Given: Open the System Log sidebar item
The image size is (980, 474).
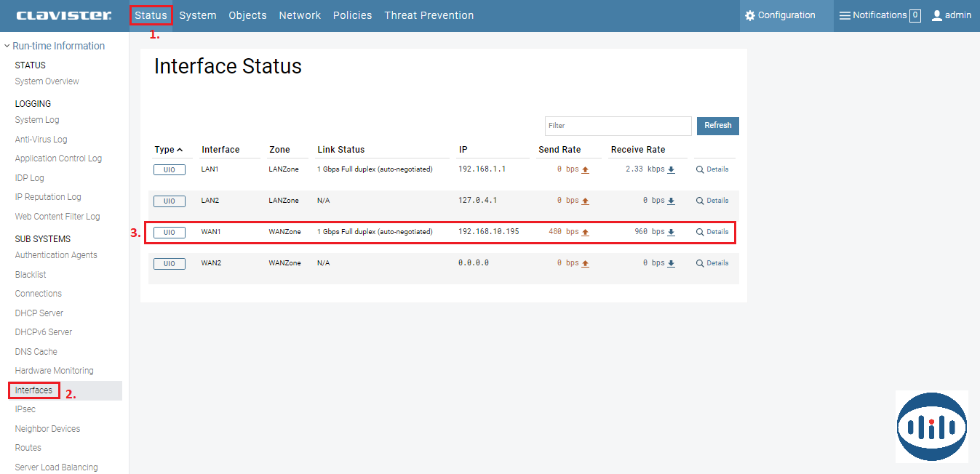Looking at the screenshot, I should click(37, 120).
